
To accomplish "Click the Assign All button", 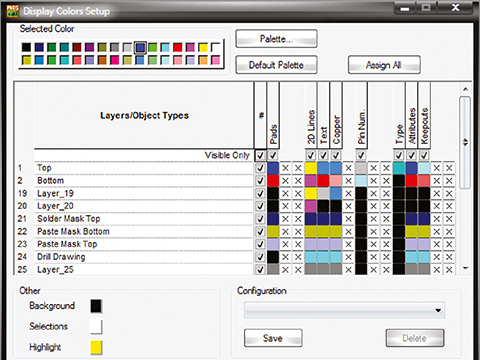I will coord(384,65).
